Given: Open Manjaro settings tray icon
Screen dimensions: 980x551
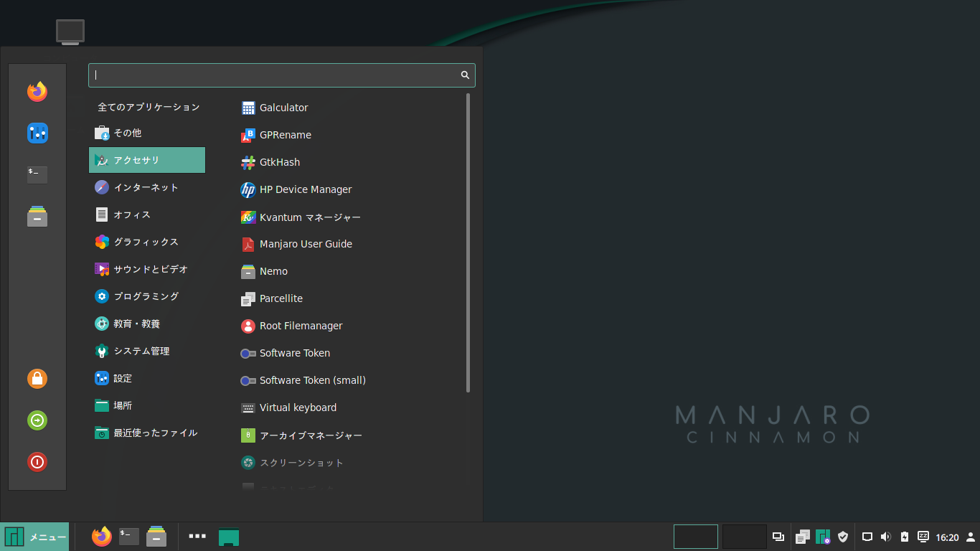Looking at the screenshot, I should pos(823,537).
